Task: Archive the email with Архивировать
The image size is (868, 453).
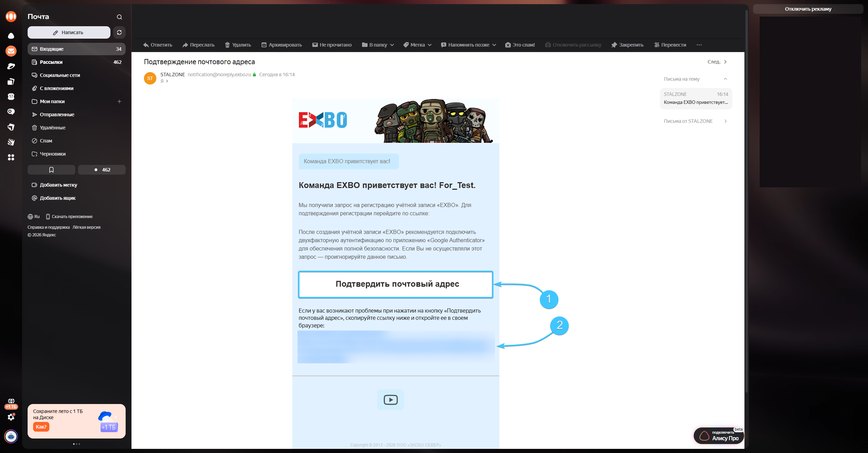Action: (x=282, y=45)
